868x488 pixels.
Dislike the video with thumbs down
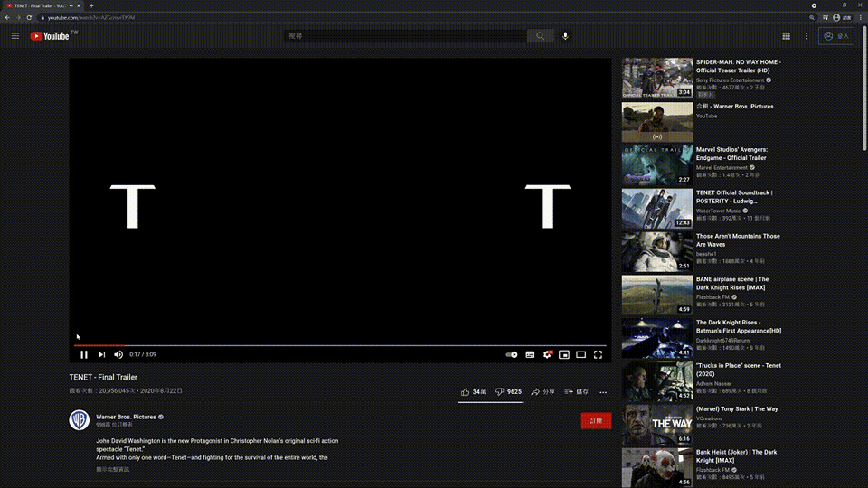click(x=508, y=391)
